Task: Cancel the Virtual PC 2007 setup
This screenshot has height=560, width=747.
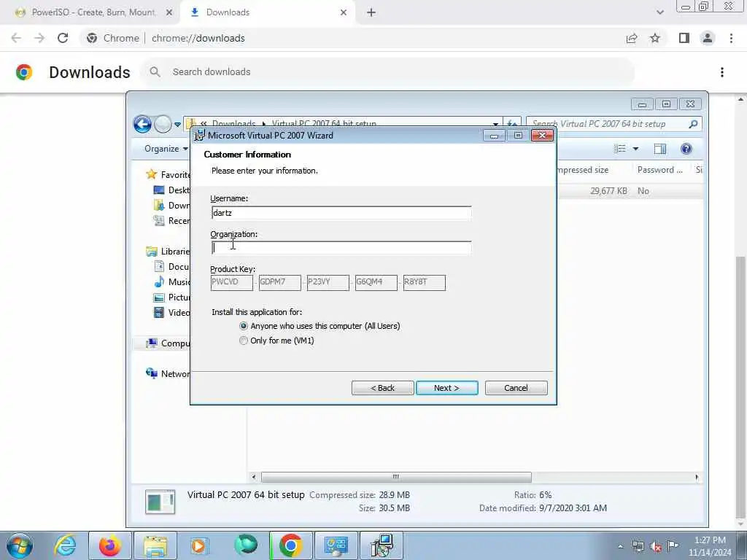Action: pyautogui.click(x=516, y=388)
